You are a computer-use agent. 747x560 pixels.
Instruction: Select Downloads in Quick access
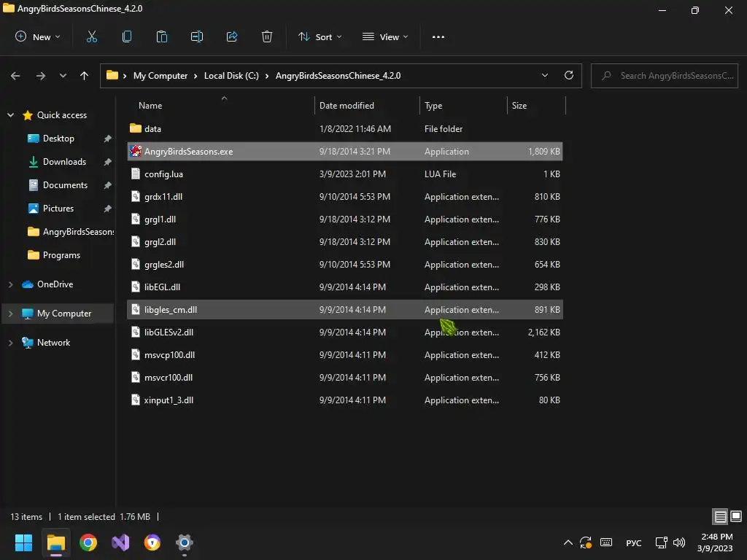tap(64, 162)
